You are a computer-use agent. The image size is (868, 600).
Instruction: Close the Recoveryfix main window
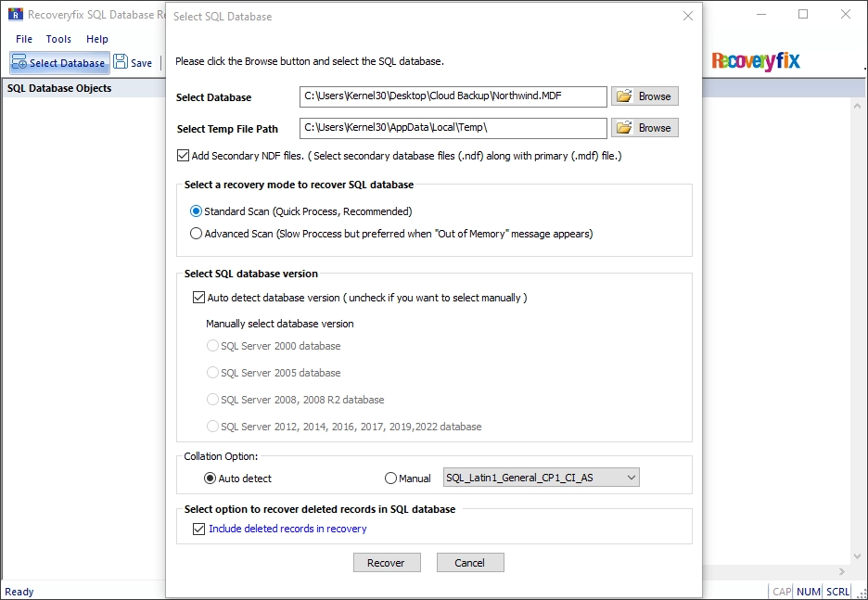pos(846,15)
